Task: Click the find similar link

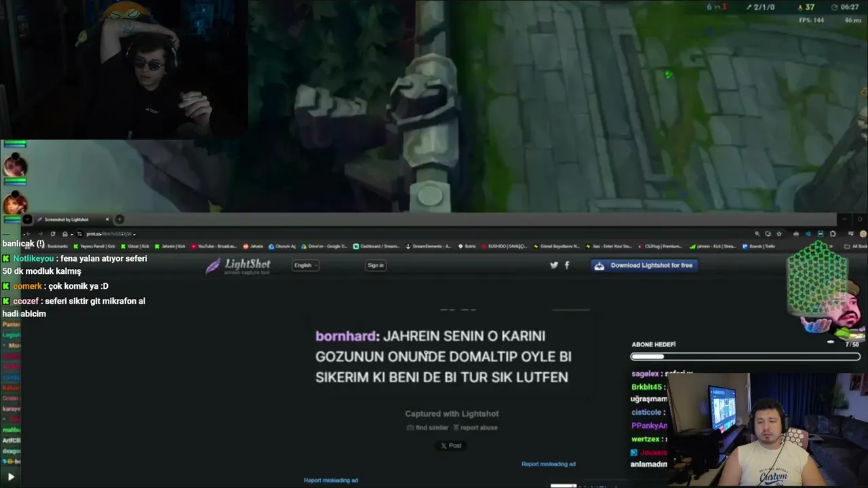Action: coord(428,428)
